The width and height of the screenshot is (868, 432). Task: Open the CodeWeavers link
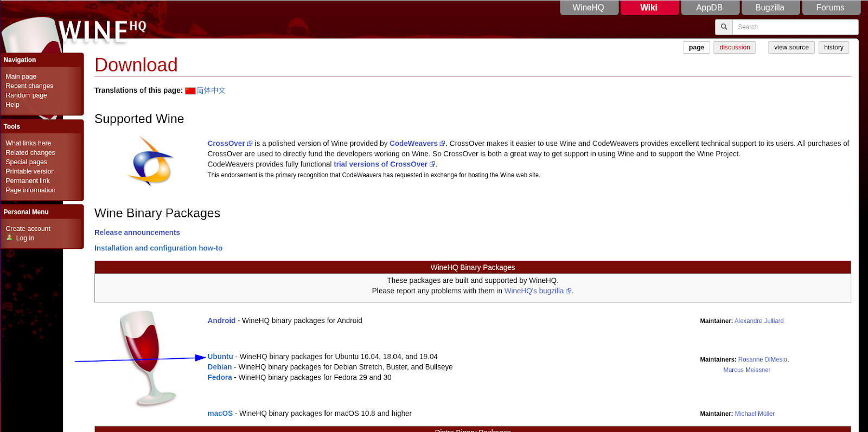(413, 144)
